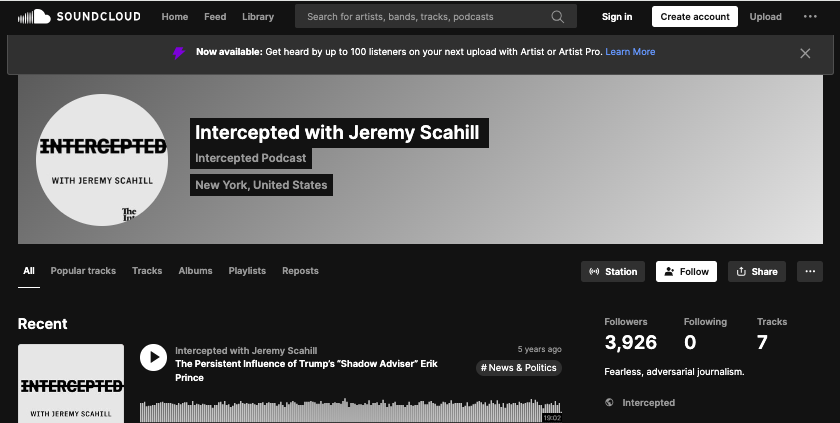Open the Intercepted website link
This screenshot has width=840, height=423.
tap(648, 403)
